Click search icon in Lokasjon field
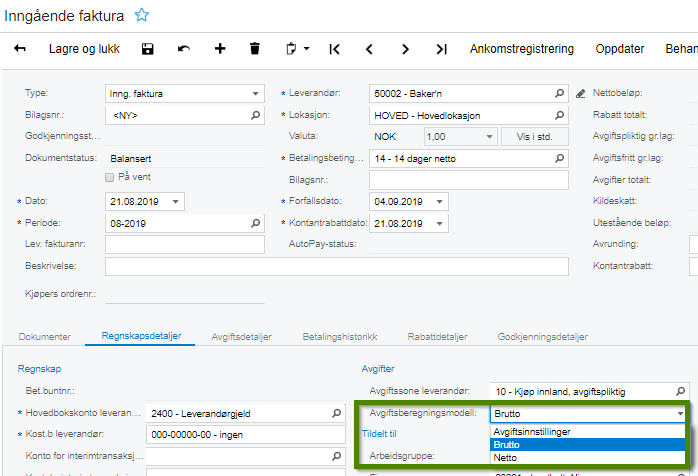This screenshot has width=698, height=476. tap(560, 115)
